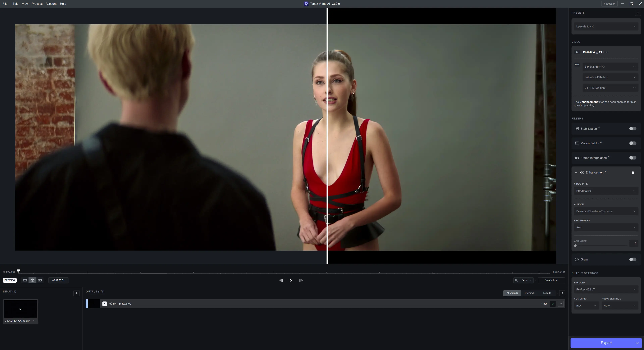644x350 pixels.
Task: Add a new preset with plus icon
Action: pyautogui.click(x=638, y=13)
